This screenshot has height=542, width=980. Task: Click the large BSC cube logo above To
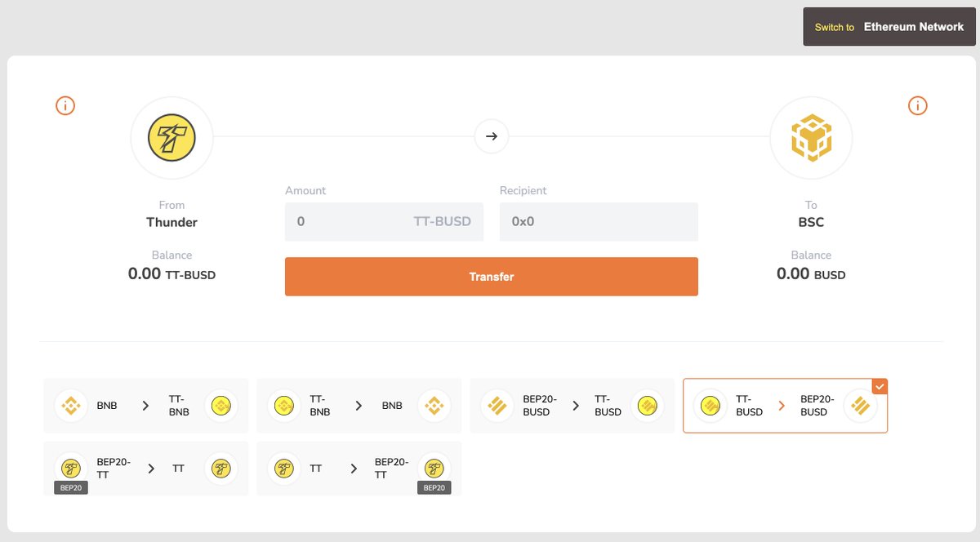point(811,137)
